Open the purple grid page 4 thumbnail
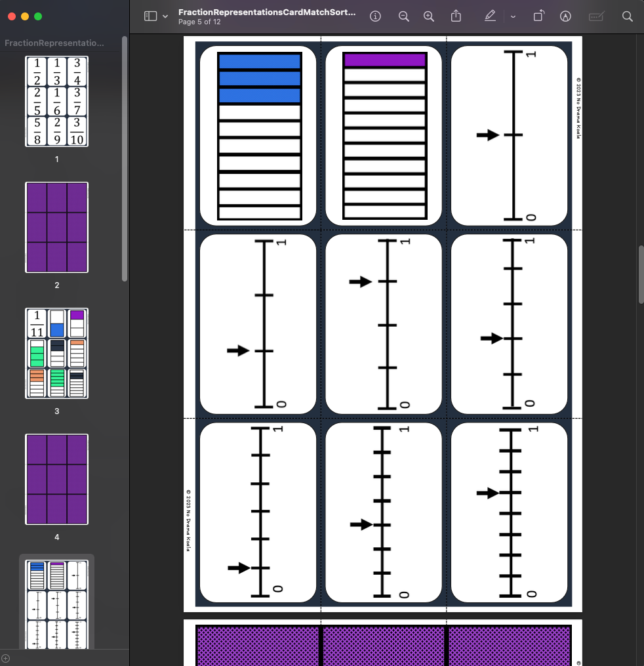Screen dimensions: 644x666 click(x=56, y=479)
